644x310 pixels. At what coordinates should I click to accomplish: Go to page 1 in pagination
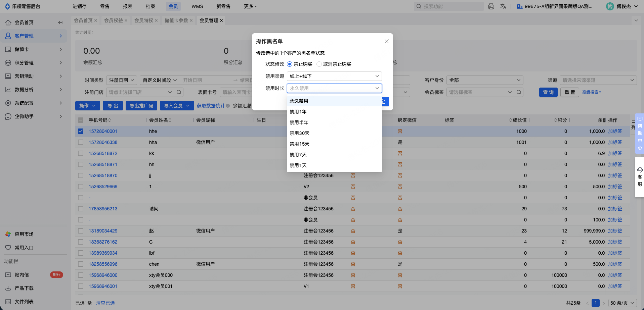coord(596,303)
